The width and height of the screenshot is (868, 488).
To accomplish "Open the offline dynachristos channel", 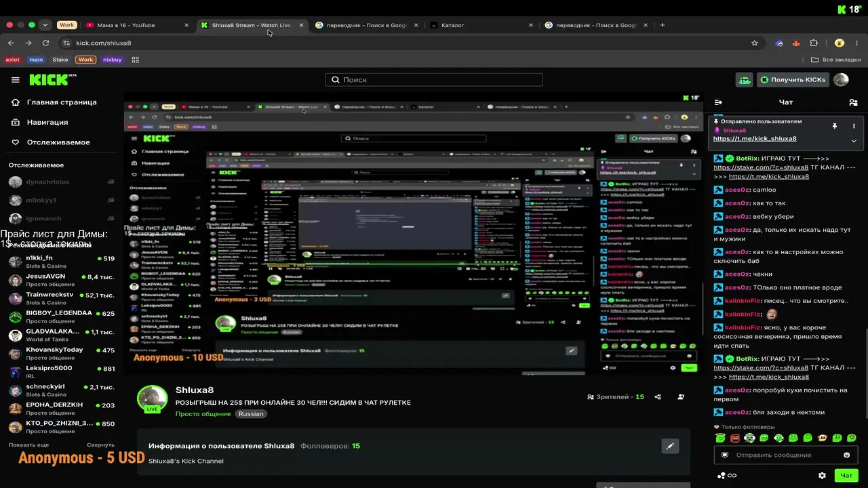I will pos(61,182).
